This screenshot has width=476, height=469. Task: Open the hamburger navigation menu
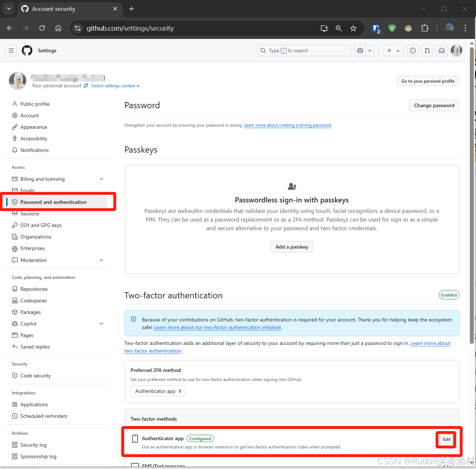point(11,51)
